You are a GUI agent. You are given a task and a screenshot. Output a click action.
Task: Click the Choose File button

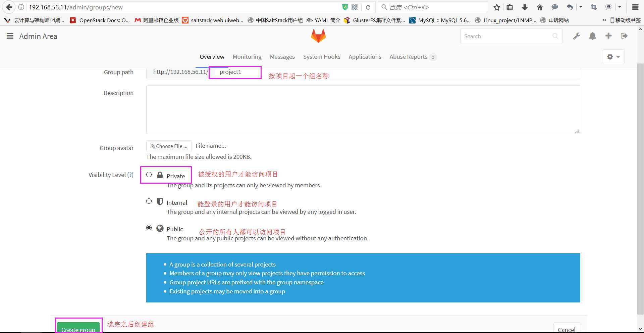coord(169,146)
